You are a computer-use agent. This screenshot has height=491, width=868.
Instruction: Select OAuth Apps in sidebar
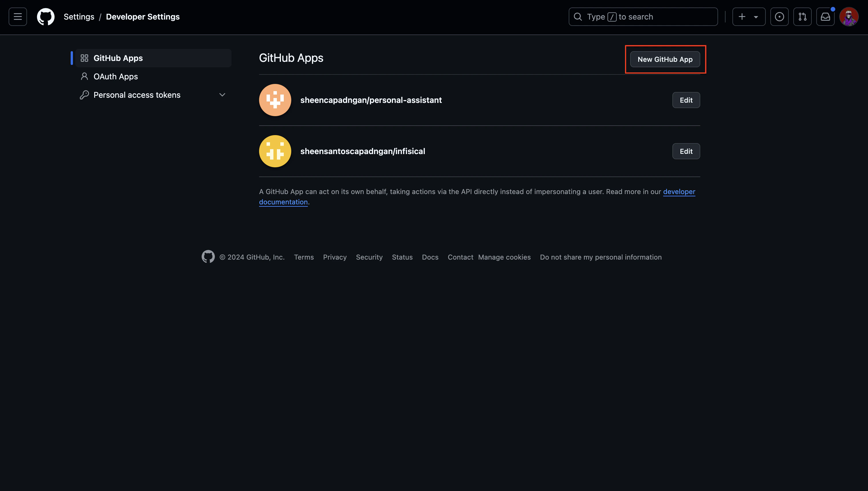[x=153, y=76]
